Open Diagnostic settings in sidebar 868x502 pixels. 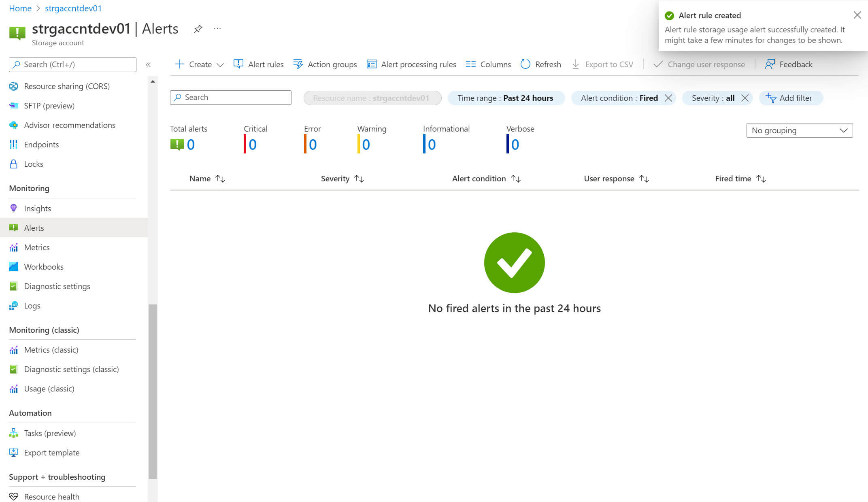pyautogui.click(x=57, y=286)
